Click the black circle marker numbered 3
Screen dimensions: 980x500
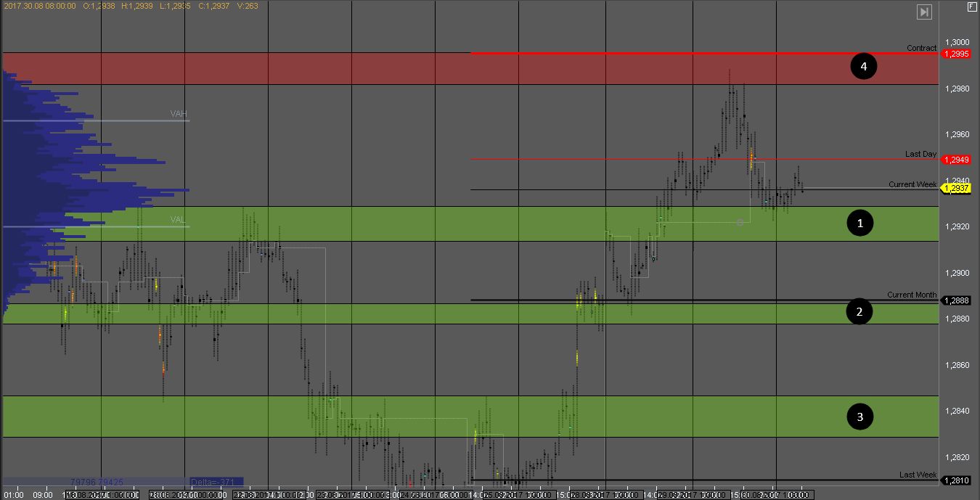point(860,417)
